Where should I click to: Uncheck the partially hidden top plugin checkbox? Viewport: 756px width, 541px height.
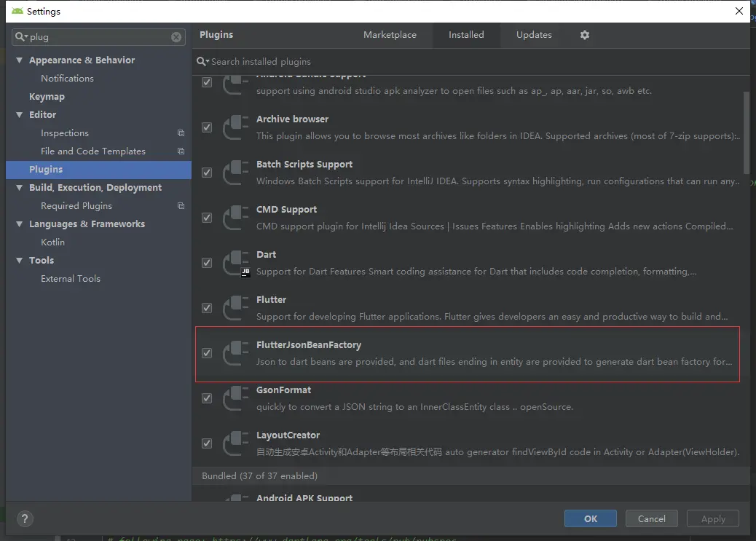207,82
